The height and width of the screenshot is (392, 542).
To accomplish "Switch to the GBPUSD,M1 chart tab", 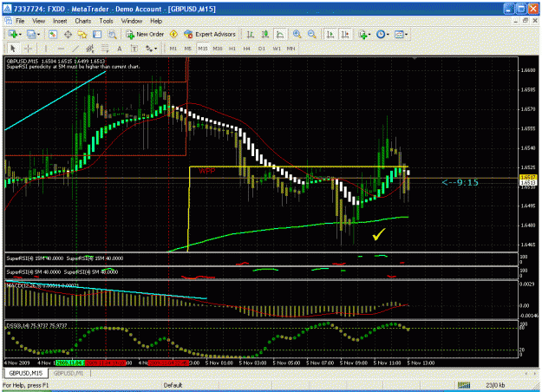I will coord(69,373).
